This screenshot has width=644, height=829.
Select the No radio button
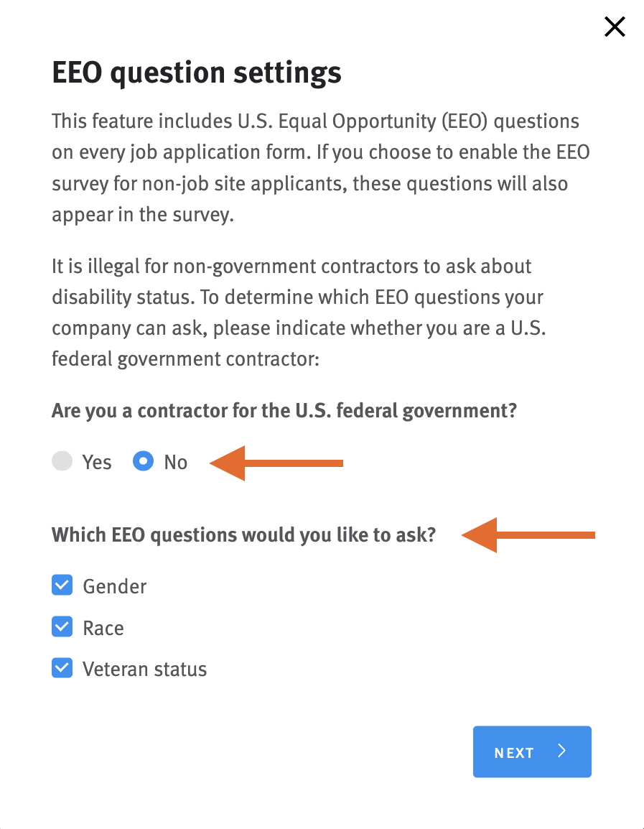coord(144,461)
